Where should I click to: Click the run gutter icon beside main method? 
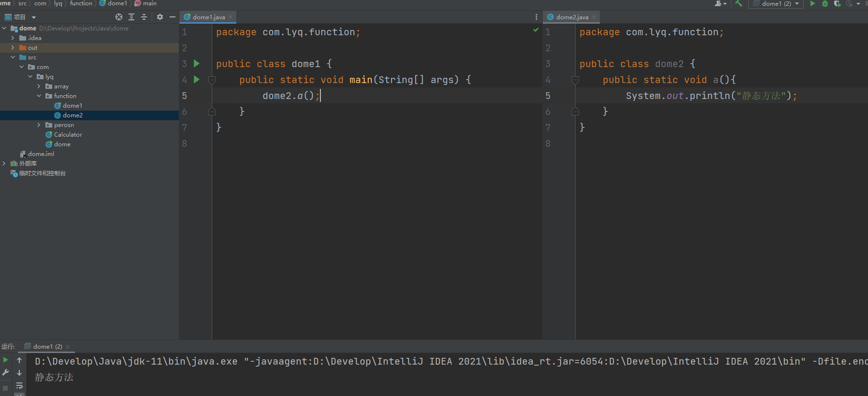tap(197, 79)
